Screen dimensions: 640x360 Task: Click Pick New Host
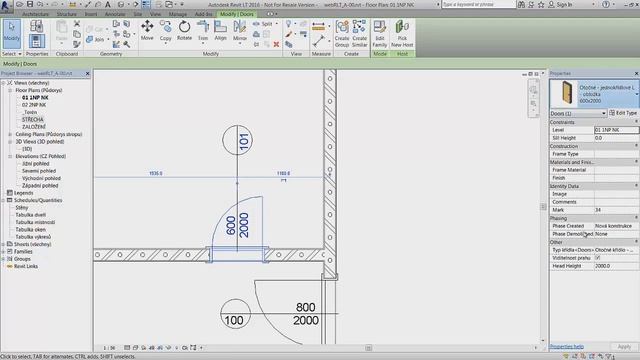(402, 33)
